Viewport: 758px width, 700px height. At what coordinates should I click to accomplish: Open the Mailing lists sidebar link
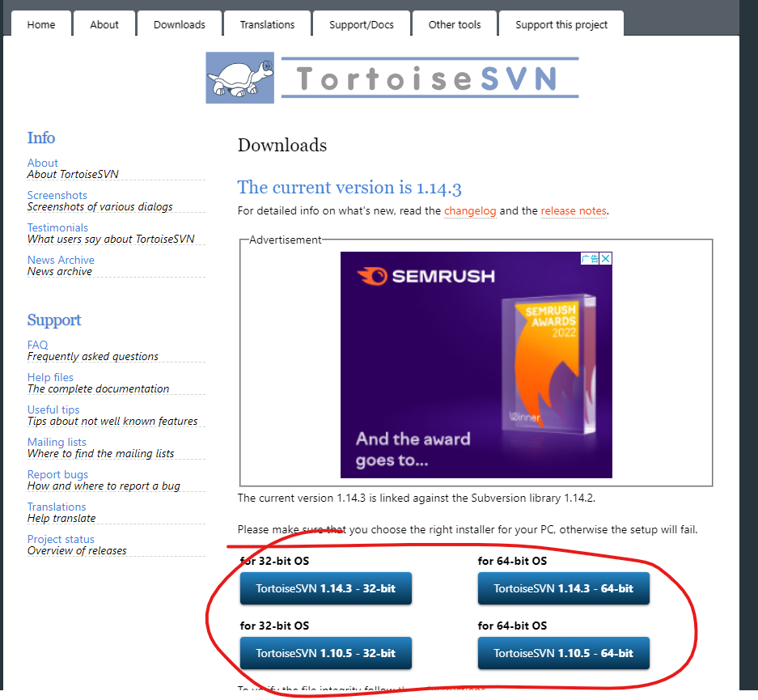coord(57,443)
